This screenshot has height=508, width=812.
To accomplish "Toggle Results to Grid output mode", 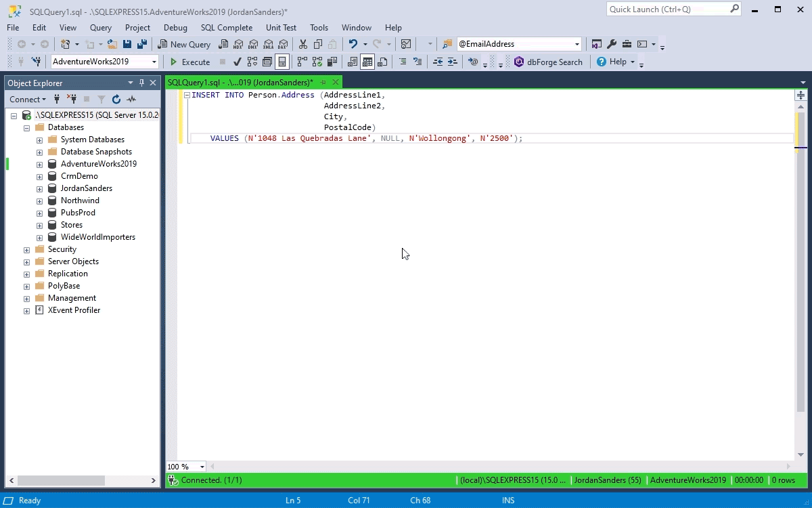I will (x=367, y=62).
